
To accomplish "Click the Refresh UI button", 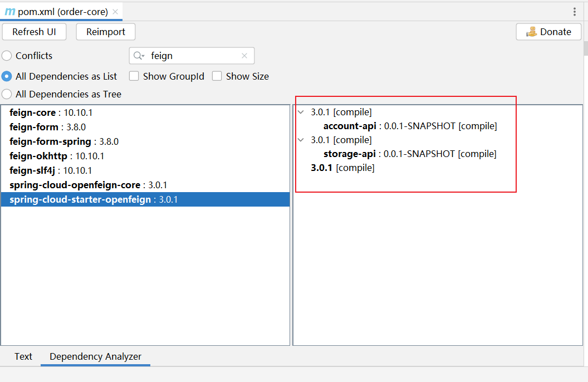I will pos(34,32).
